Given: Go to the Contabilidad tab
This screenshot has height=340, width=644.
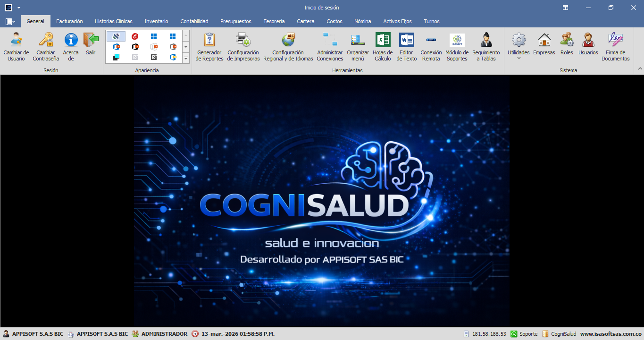Looking at the screenshot, I should [194, 21].
